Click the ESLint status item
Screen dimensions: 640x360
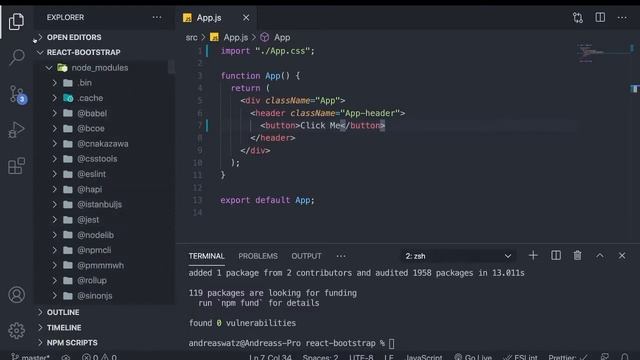(x=520, y=357)
